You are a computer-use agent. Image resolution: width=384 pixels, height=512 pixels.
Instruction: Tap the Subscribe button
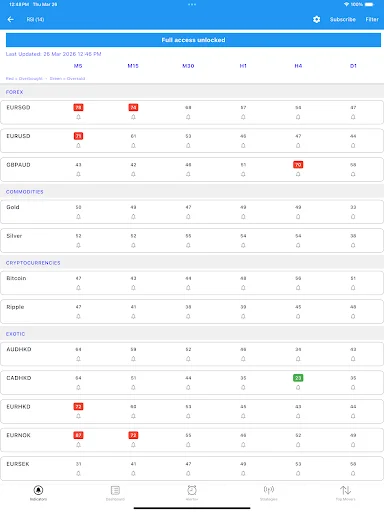pos(343,19)
